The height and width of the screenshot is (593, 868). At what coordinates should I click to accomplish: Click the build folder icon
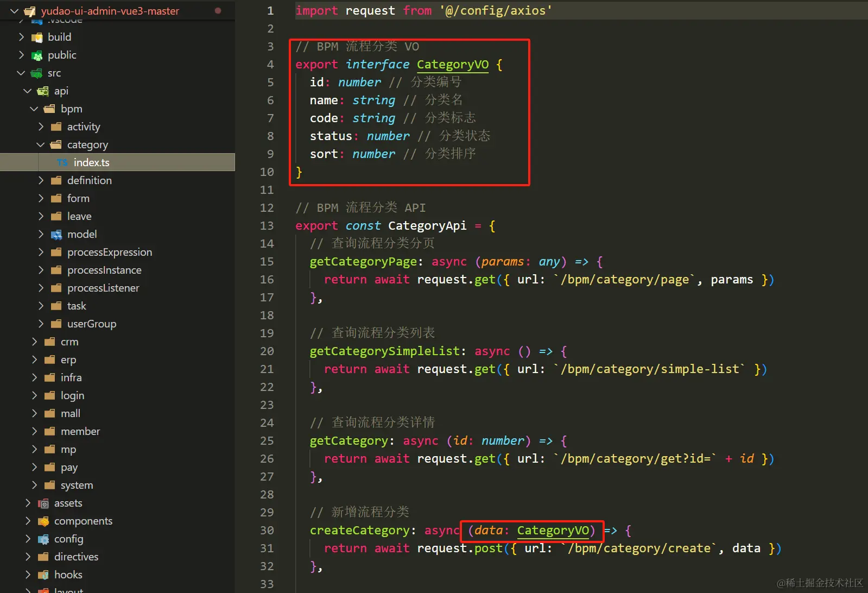pos(37,37)
